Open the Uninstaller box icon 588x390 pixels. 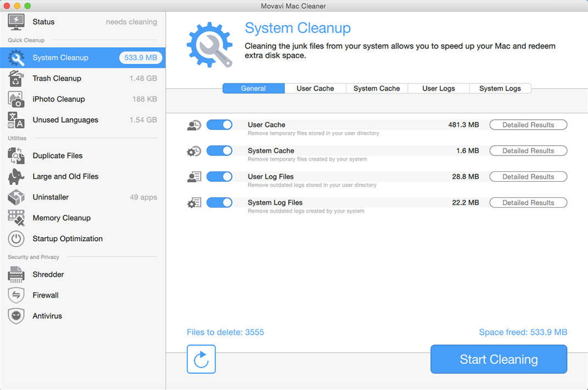(x=16, y=197)
